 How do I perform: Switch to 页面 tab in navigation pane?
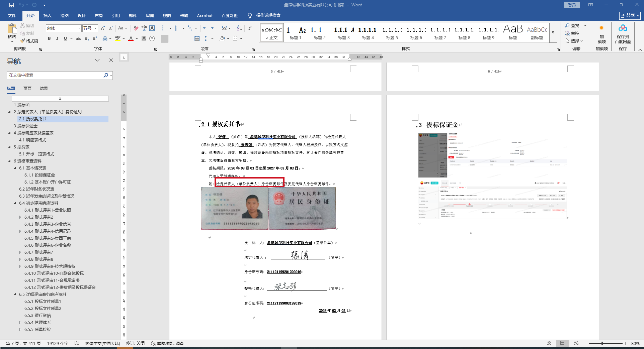click(x=27, y=88)
